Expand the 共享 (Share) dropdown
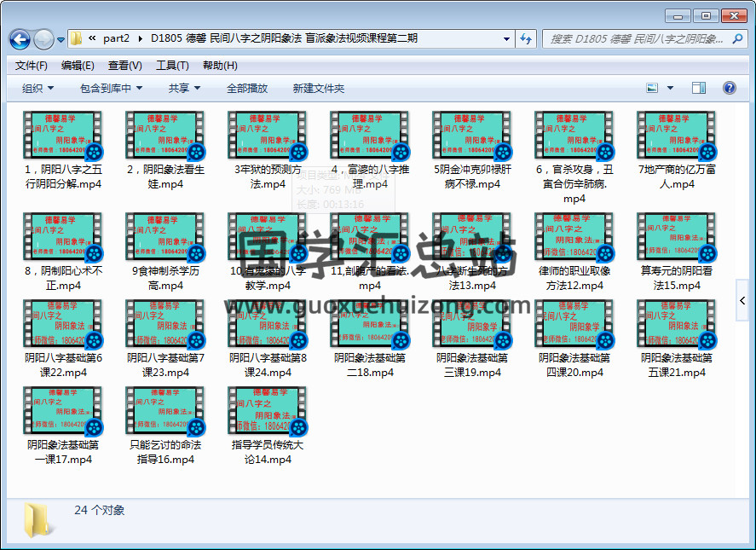The height and width of the screenshot is (550, 756). pyautogui.click(x=184, y=88)
